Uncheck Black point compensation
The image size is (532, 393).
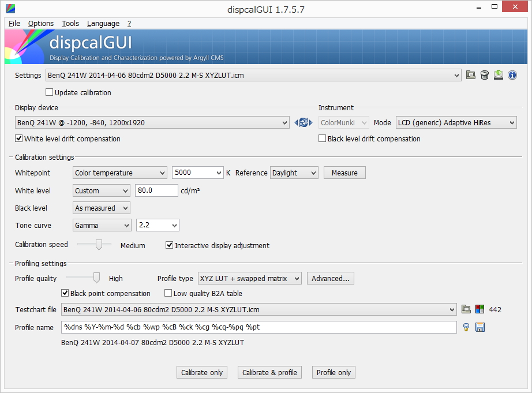[106, 293]
